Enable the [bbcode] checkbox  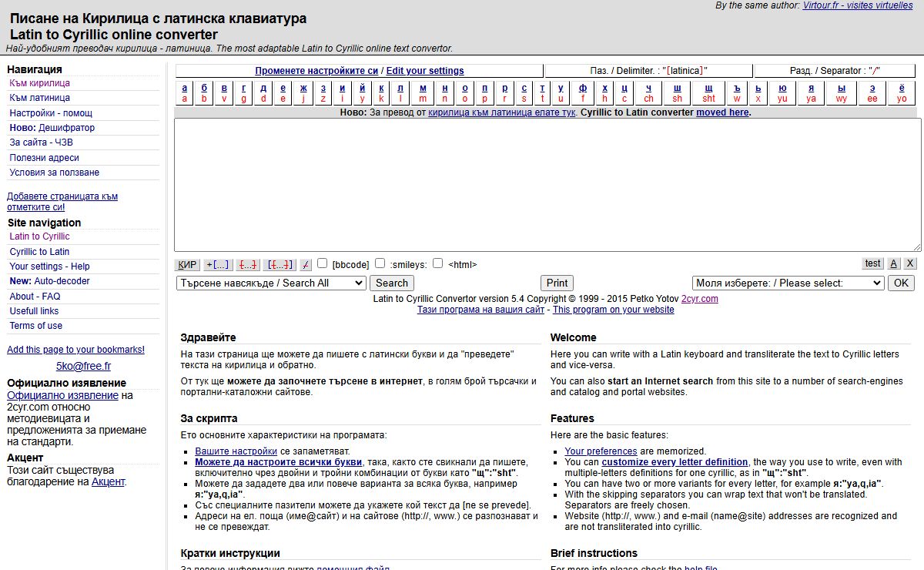323,263
